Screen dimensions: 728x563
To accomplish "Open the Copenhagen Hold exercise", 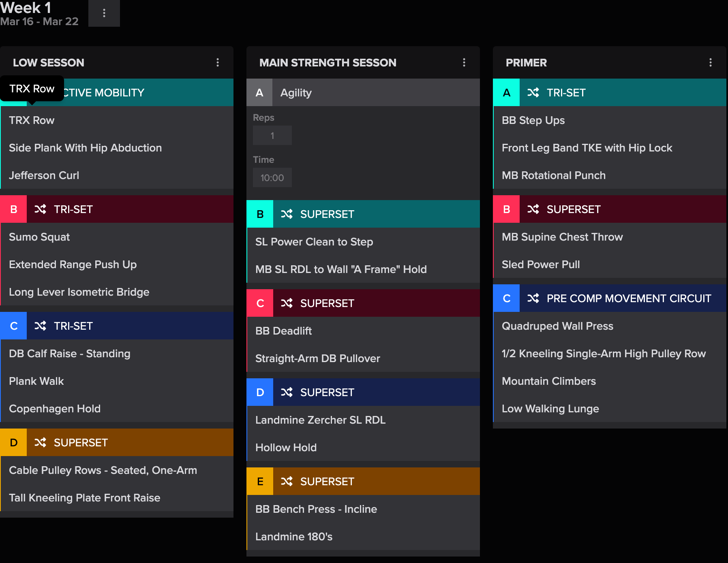I will tap(117, 408).
